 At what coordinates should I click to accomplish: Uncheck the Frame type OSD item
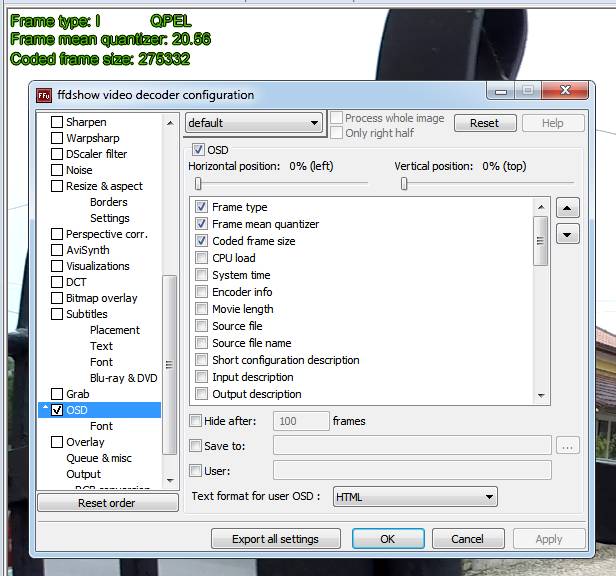(202, 207)
